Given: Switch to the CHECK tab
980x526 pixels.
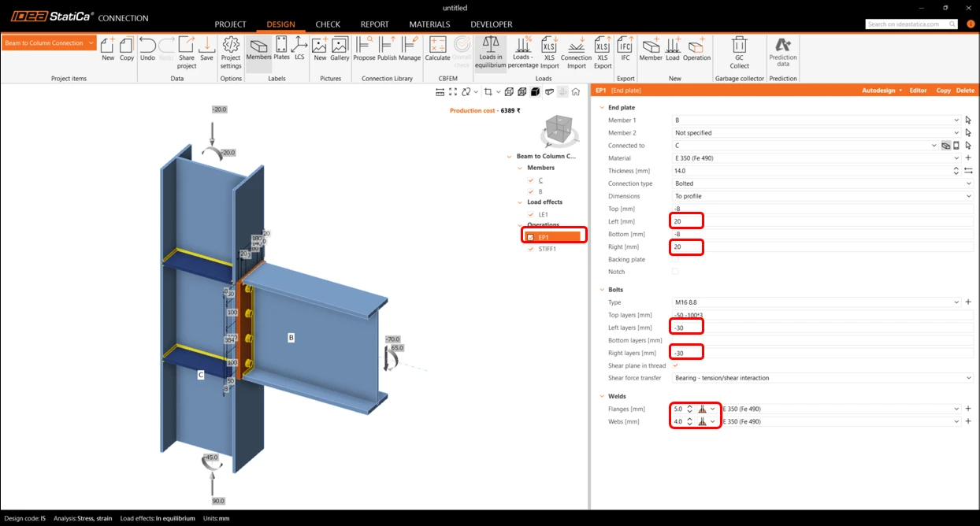Looking at the screenshot, I should (x=328, y=24).
